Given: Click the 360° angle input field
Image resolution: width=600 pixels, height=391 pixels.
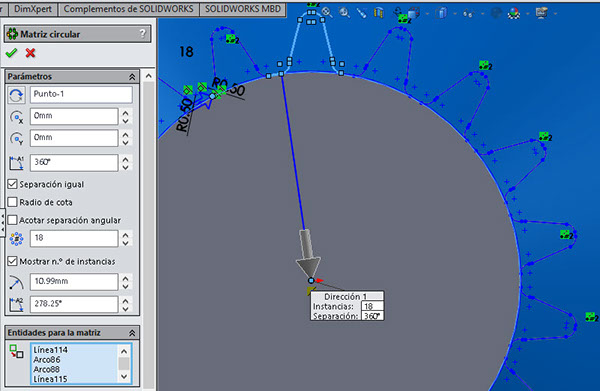Looking at the screenshot, I should (x=74, y=163).
